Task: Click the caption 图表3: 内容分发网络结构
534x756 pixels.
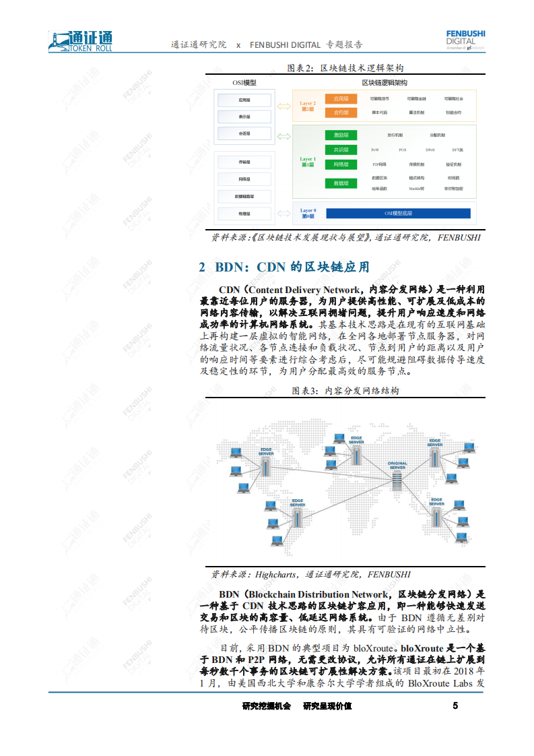Action: point(345,391)
